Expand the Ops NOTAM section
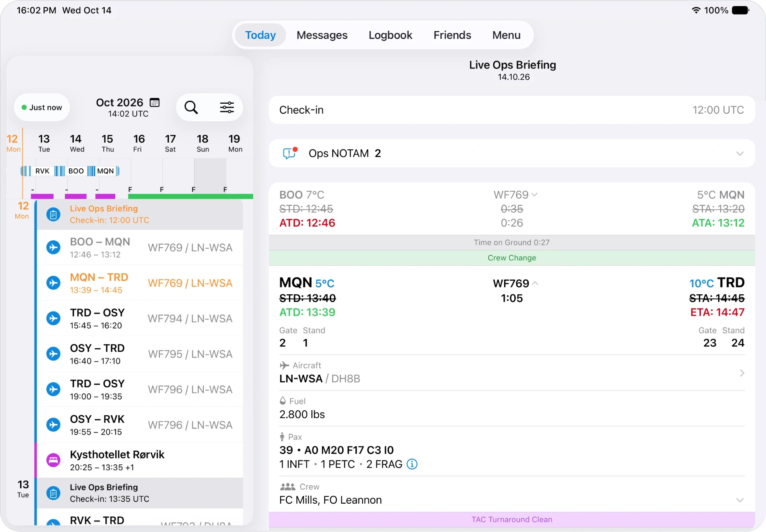 coord(740,153)
